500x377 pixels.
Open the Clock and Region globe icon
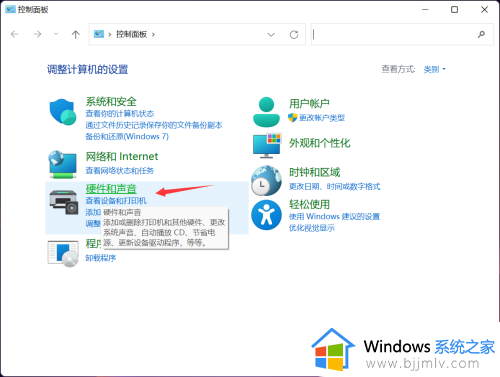coord(266,181)
